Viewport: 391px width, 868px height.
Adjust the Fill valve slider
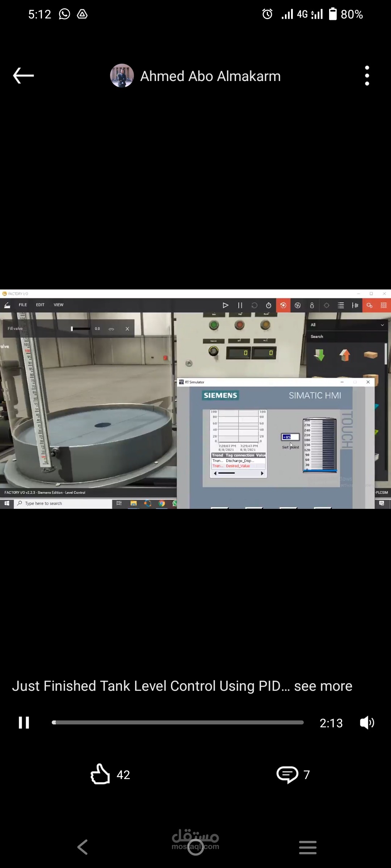[80, 329]
